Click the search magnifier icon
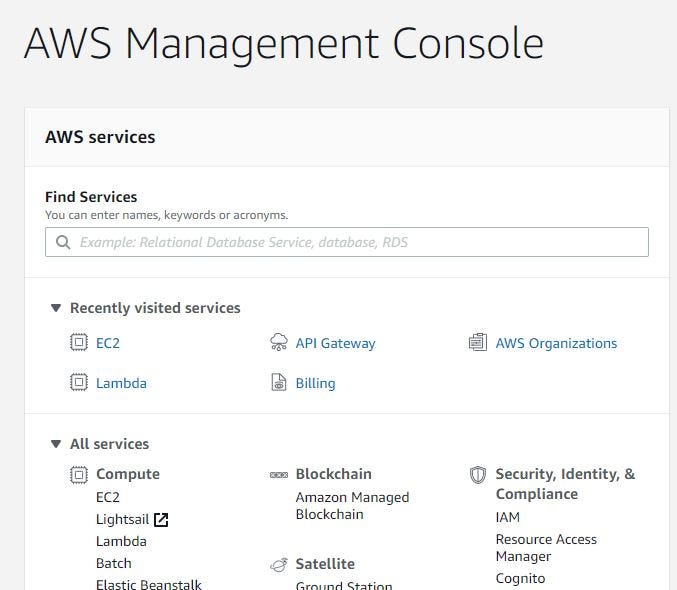 tap(63, 242)
